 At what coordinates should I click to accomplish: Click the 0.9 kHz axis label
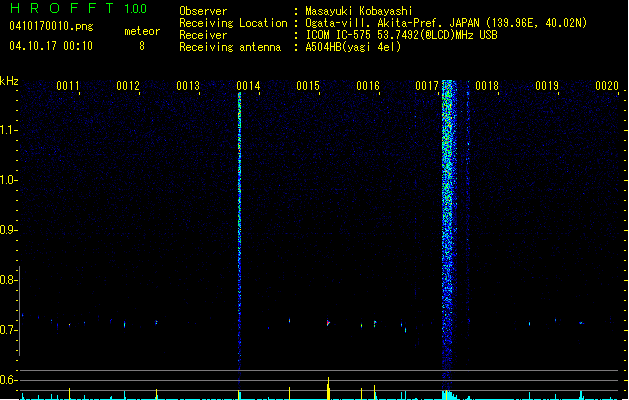[x=8, y=230]
